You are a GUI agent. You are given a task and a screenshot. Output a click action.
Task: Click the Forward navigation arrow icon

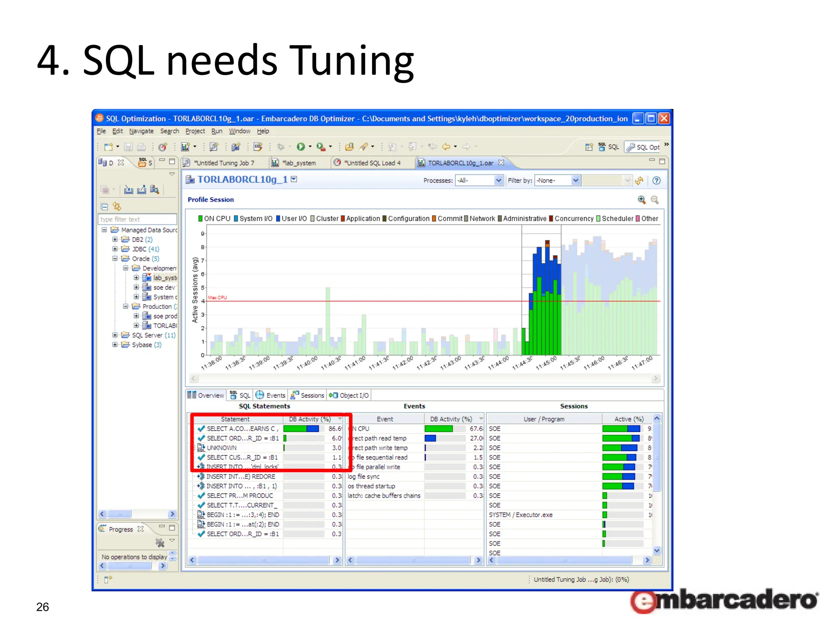point(466,147)
